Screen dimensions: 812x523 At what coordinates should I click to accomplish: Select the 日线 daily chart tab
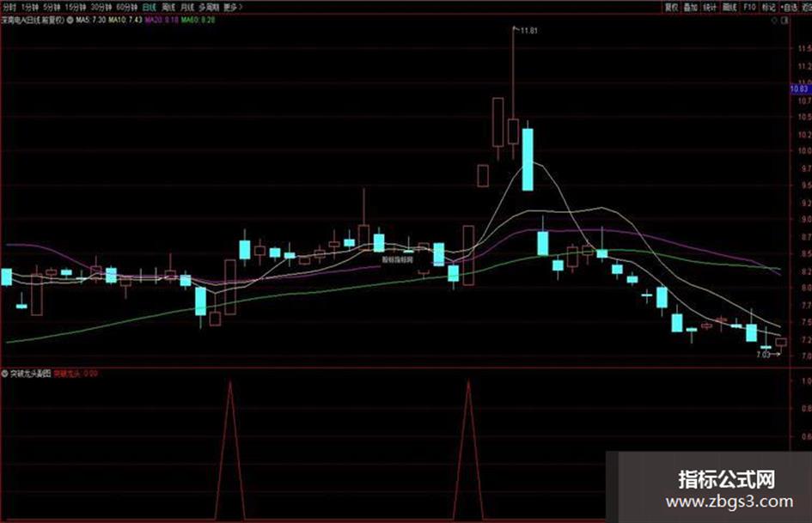coord(150,7)
